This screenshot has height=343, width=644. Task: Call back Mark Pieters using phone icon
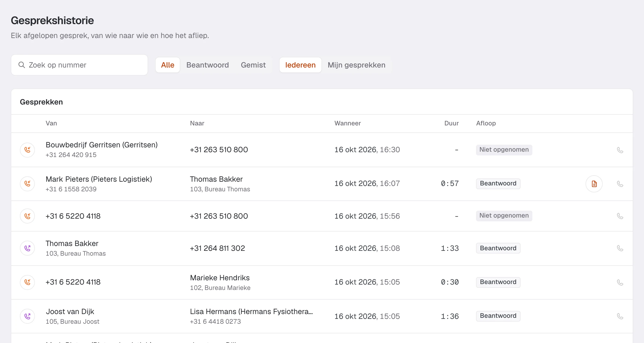[620, 184]
